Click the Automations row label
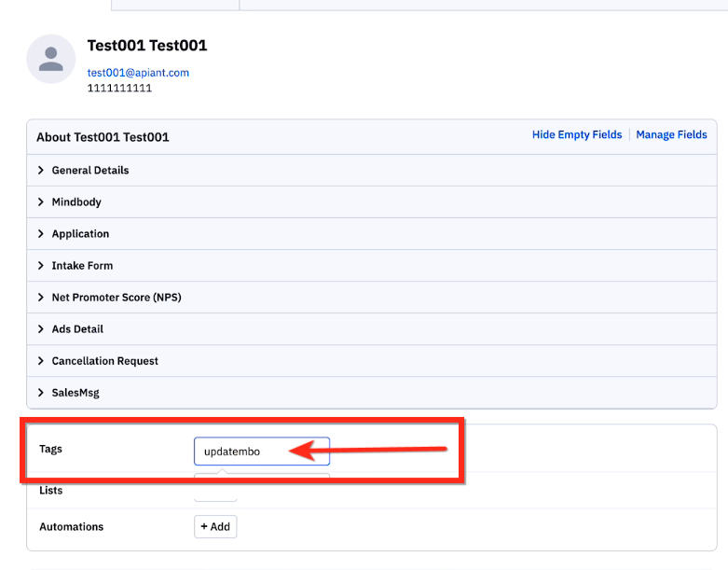Image resolution: width=728 pixels, height=570 pixels. pos(71,527)
